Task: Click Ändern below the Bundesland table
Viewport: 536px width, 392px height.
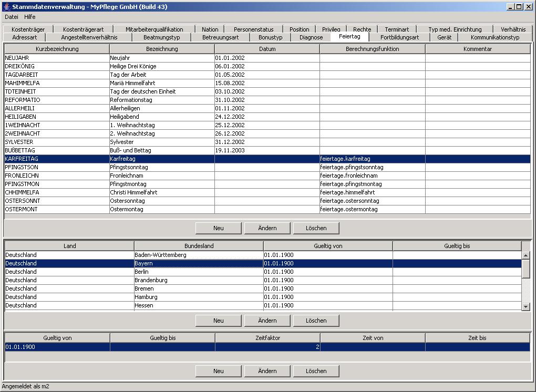Action: [x=267, y=321]
